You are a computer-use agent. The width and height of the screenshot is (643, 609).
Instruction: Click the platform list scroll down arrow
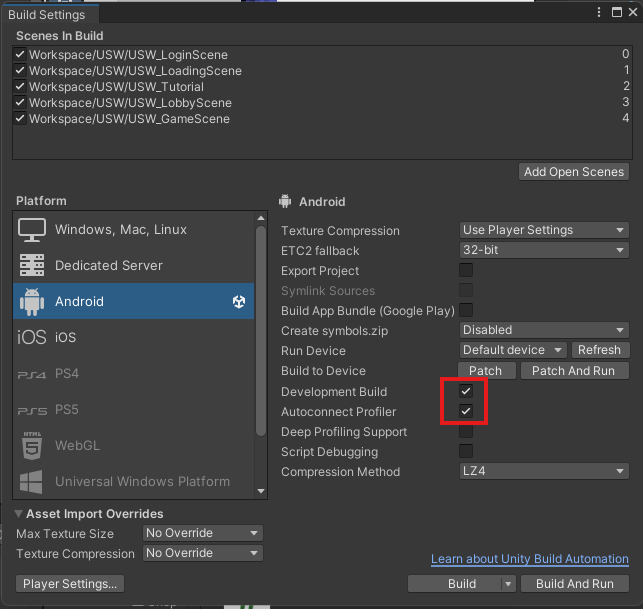click(x=261, y=491)
